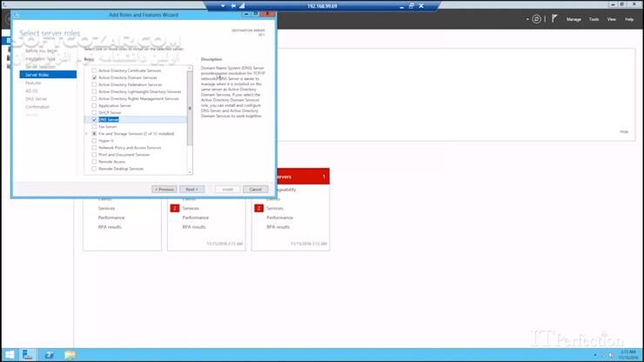Cancel the Add Roles and Features Wizard

pyautogui.click(x=255, y=189)
